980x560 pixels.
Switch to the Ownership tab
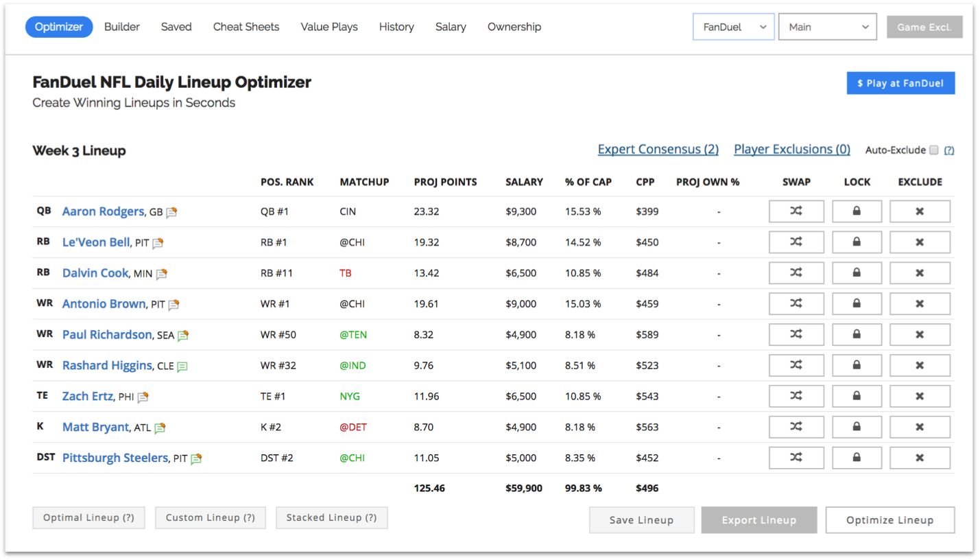(514, 27)
